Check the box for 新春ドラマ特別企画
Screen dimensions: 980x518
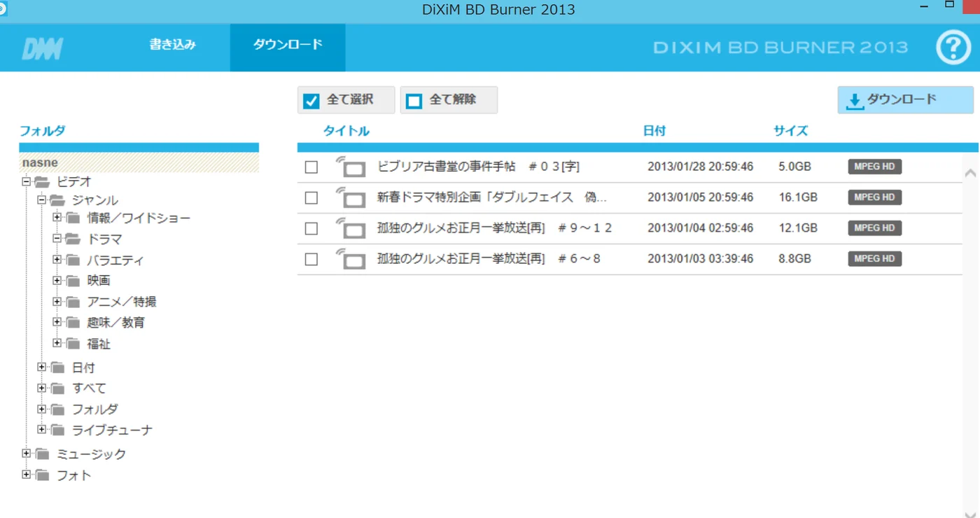pos(311,198)
